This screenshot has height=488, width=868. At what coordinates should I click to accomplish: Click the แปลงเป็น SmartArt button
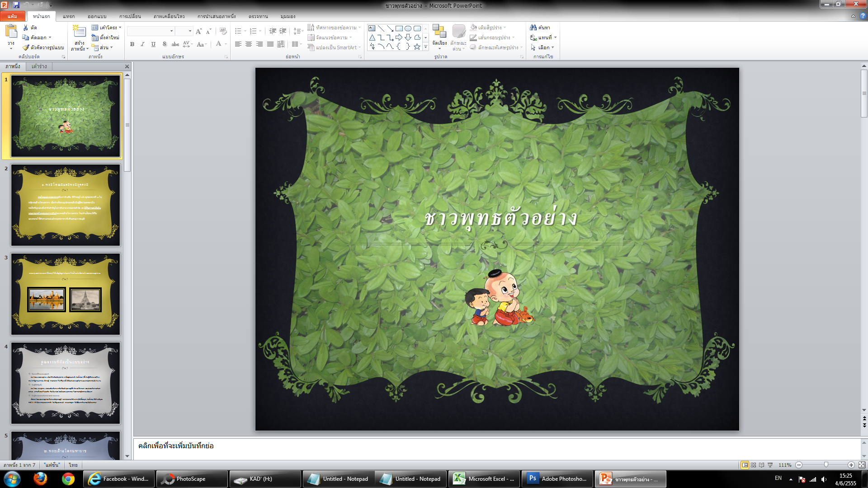pyautogui.click(x=334, y=47)
